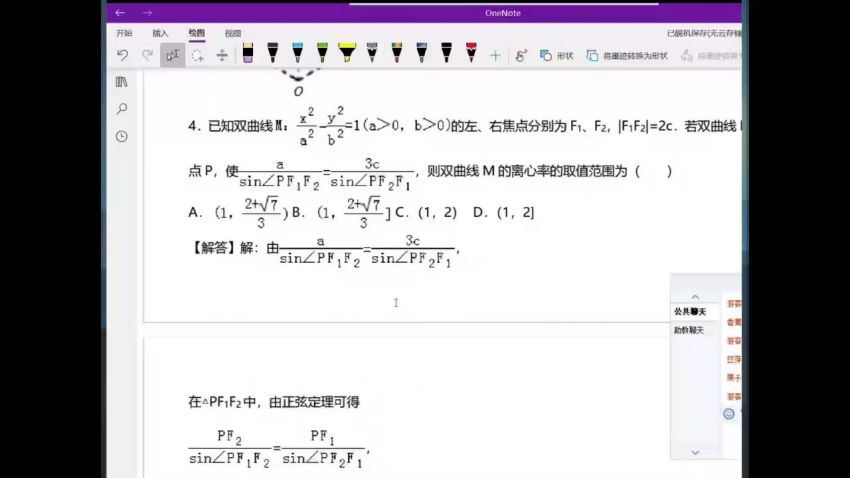This screenshot has width=850, height=478.
Task: Toggle touch drawing mode
Action: point(521,55)
